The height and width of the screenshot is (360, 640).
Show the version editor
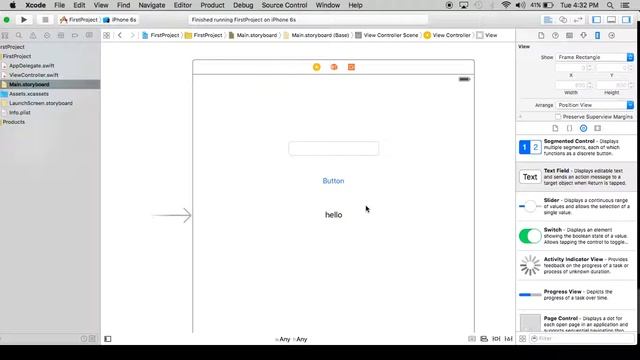coord(578,20)
